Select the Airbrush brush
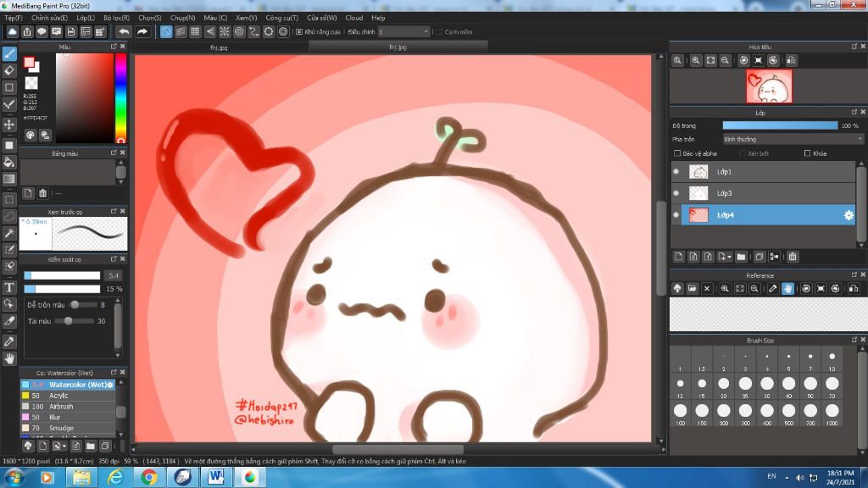This screenshot has width=868, height=488. (68, 406)
